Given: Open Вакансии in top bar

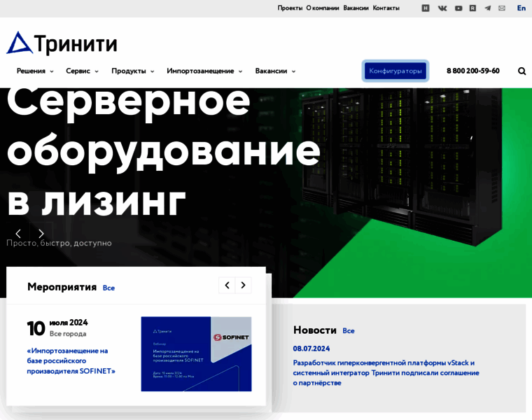Looking at the screenshot, I should pyautogui.click(x=356, y=8).
